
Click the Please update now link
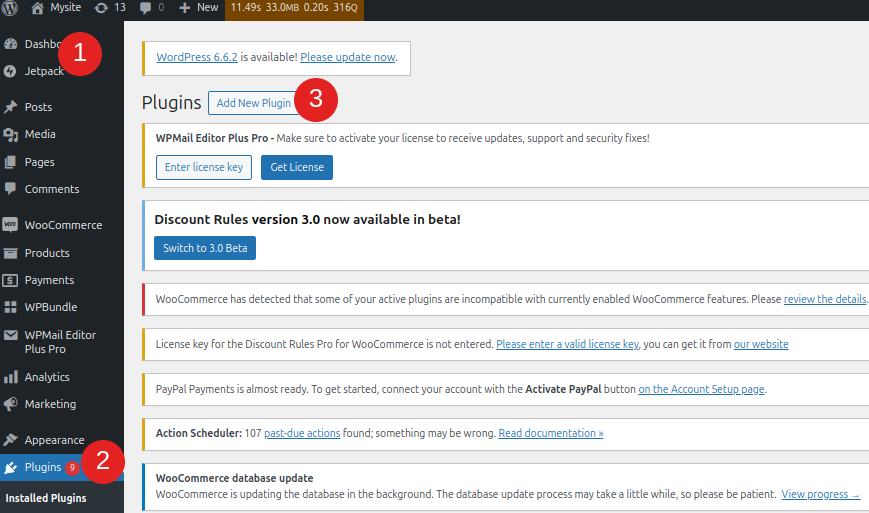pyautogui.click(x=347, y=57)
